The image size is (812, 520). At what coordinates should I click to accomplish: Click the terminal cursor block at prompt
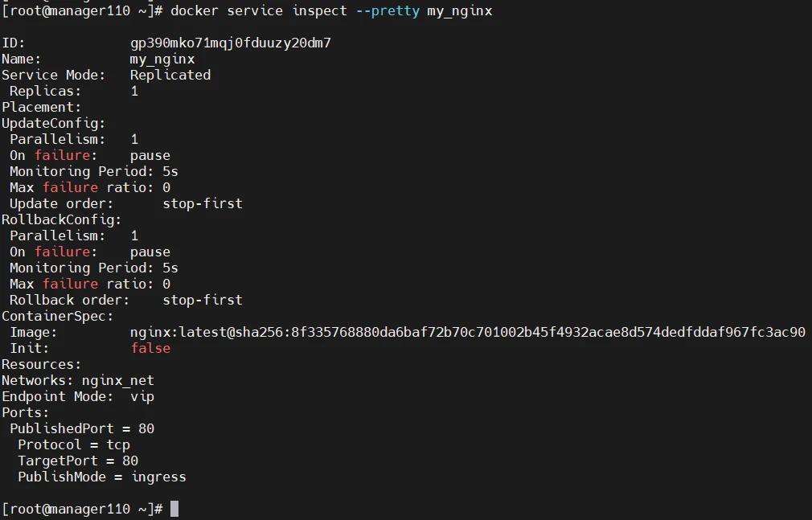(174, 509)
